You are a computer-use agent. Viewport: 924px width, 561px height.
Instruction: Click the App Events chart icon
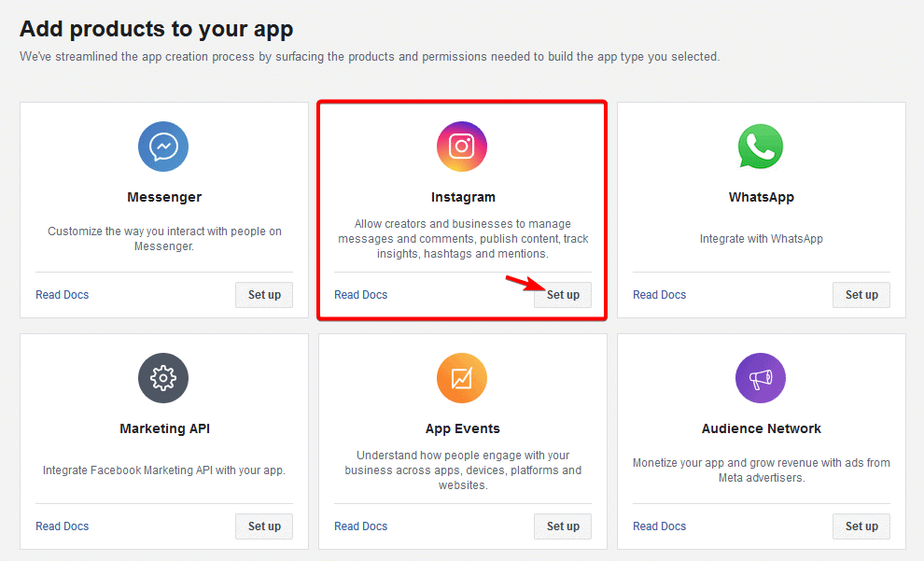(461, 378)
